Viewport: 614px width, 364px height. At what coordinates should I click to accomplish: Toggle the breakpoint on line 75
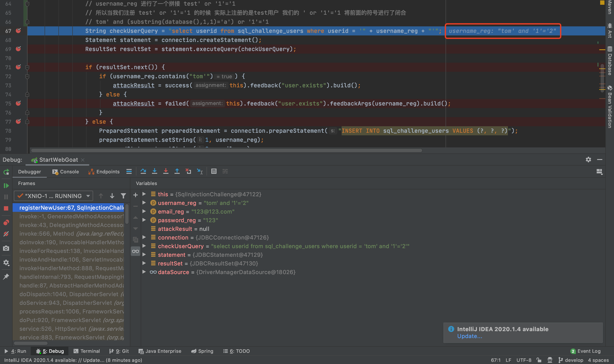point(18,103)
